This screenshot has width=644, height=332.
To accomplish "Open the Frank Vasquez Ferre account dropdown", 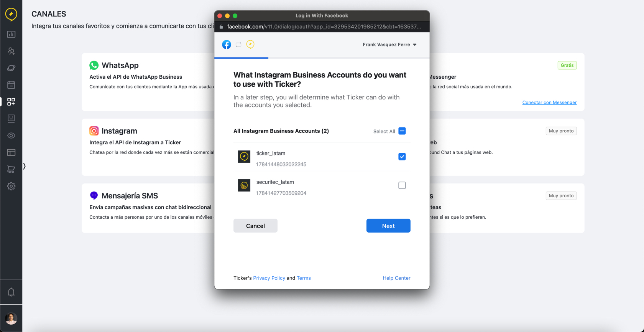I will 389,45.
